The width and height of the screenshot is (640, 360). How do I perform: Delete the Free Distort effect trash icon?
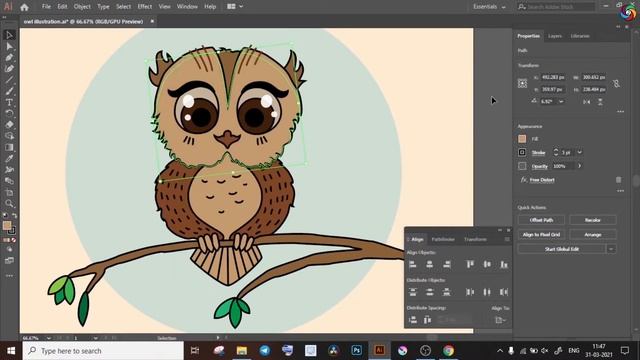coord(618,180)
